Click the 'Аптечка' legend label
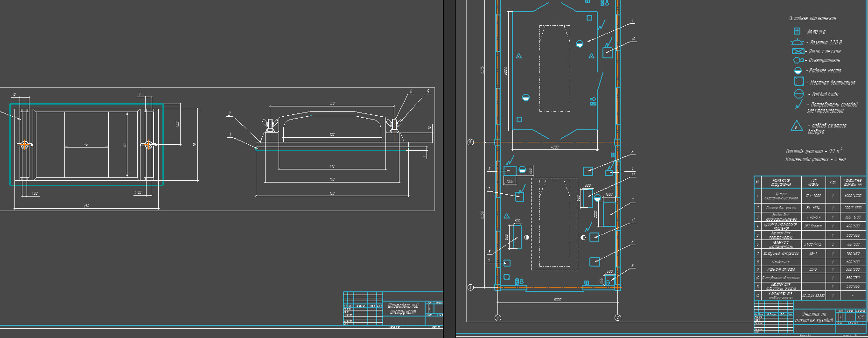 816,32
